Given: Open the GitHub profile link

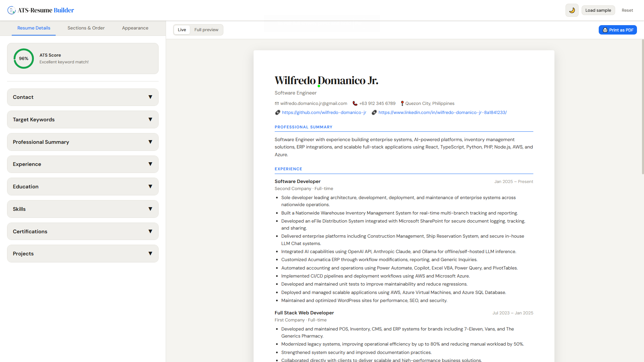Looking at the screenshot, I should pos(324,113).
